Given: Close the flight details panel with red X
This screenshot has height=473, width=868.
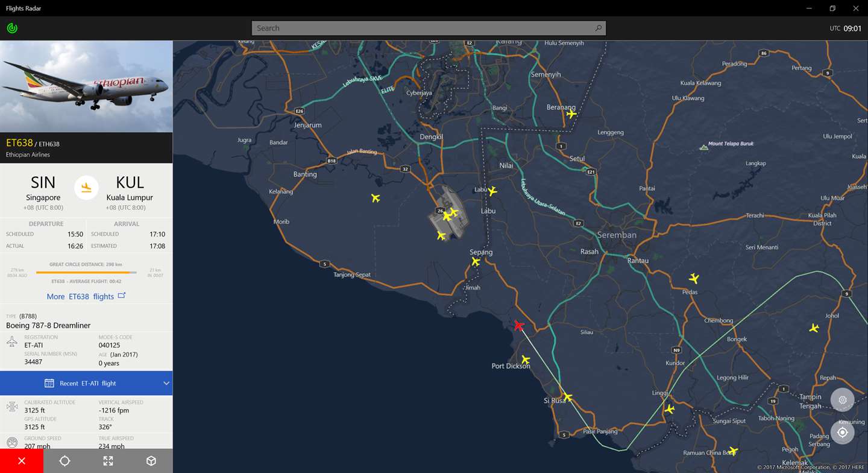Looking at the screenshot, I should click(x=22, y=461).
